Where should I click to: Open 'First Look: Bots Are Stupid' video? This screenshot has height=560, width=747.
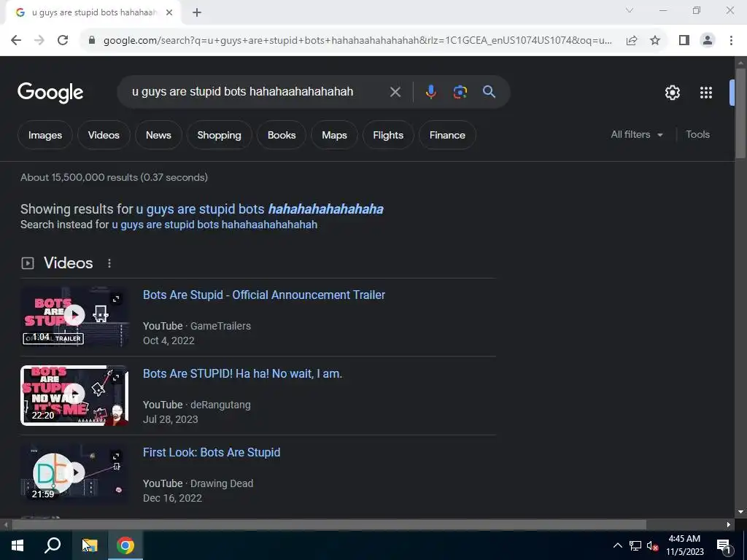tap(212, 452)
